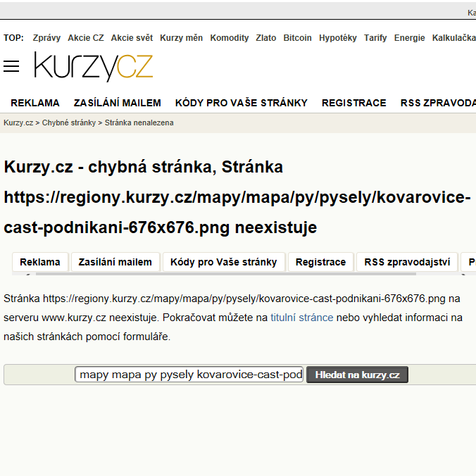Open Kalkulačka link in top bar
This screenshot has height=476, width=476.
454,38
